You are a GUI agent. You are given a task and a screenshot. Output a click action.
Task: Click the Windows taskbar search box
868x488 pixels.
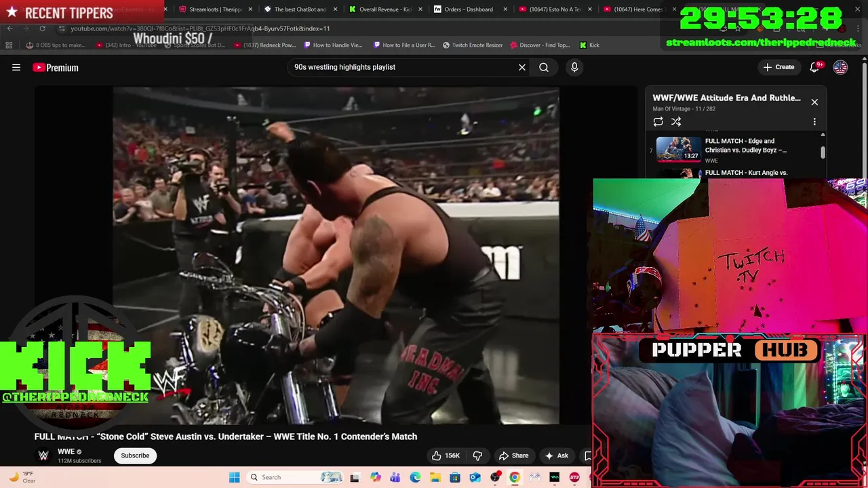[x=295, y=477]
